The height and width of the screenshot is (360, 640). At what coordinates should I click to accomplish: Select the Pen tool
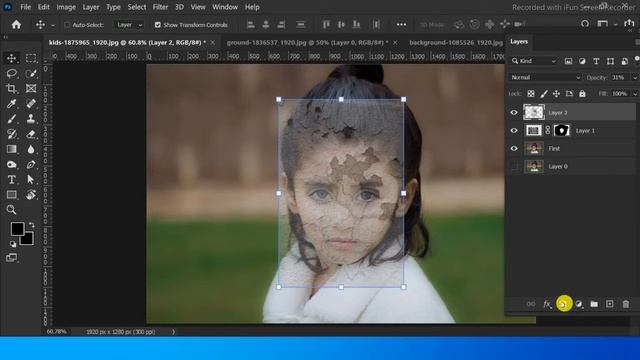[x=31, y=164]
